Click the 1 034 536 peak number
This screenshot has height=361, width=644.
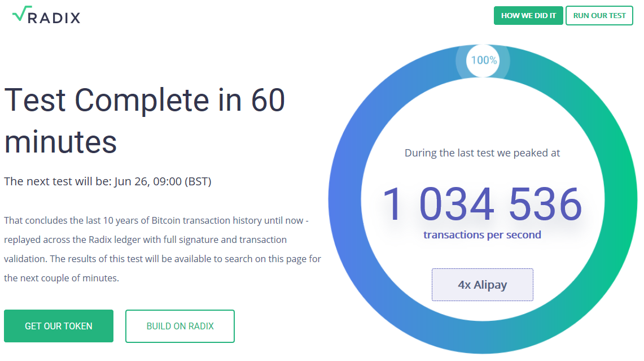482,204
